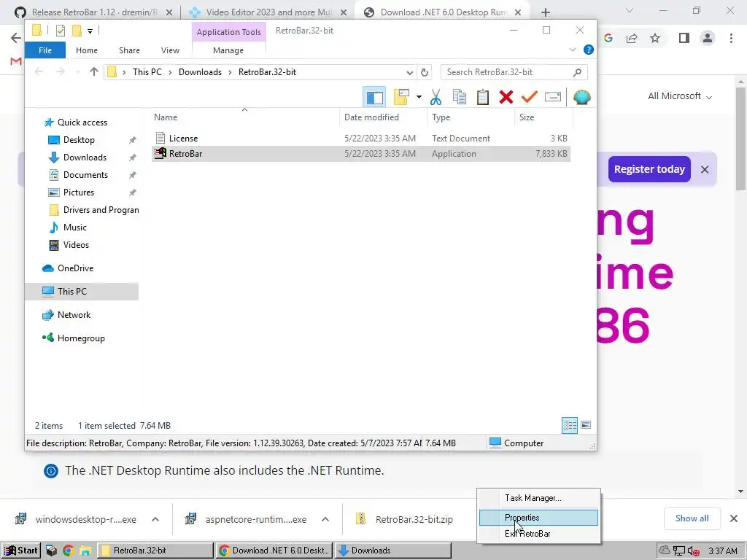
Task: Refresh the RetroBar.32-bit folder view
Action: point(424,72)
